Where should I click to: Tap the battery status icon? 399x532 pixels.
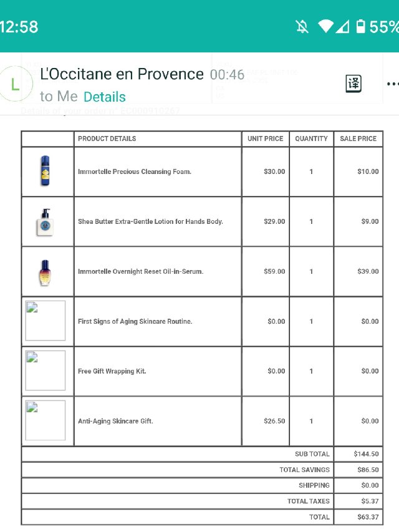[x=360, y=26]
